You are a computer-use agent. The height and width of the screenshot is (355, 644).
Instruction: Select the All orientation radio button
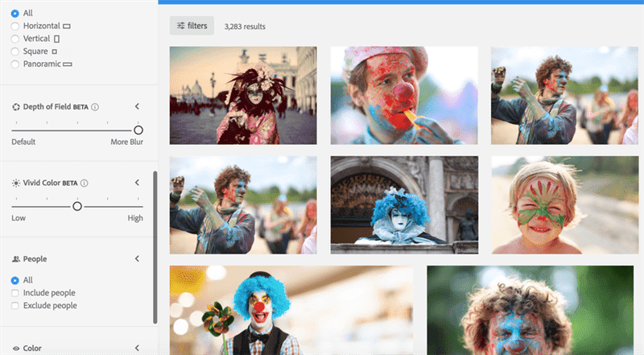15,14
